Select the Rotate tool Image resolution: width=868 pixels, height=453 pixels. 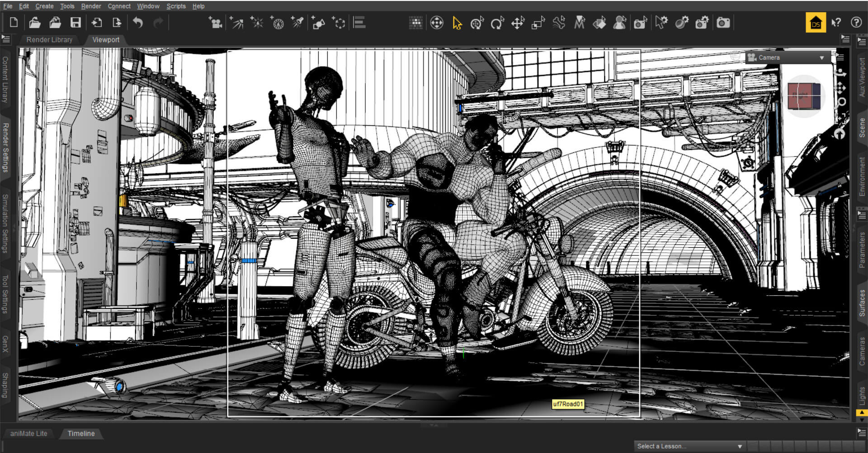pos(497,23)
